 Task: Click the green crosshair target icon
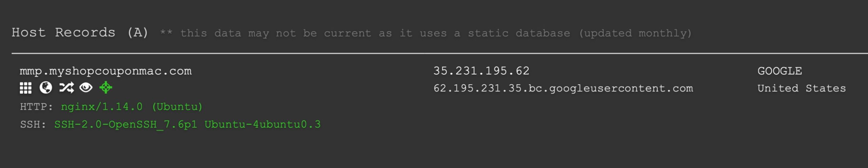(106, 88)
